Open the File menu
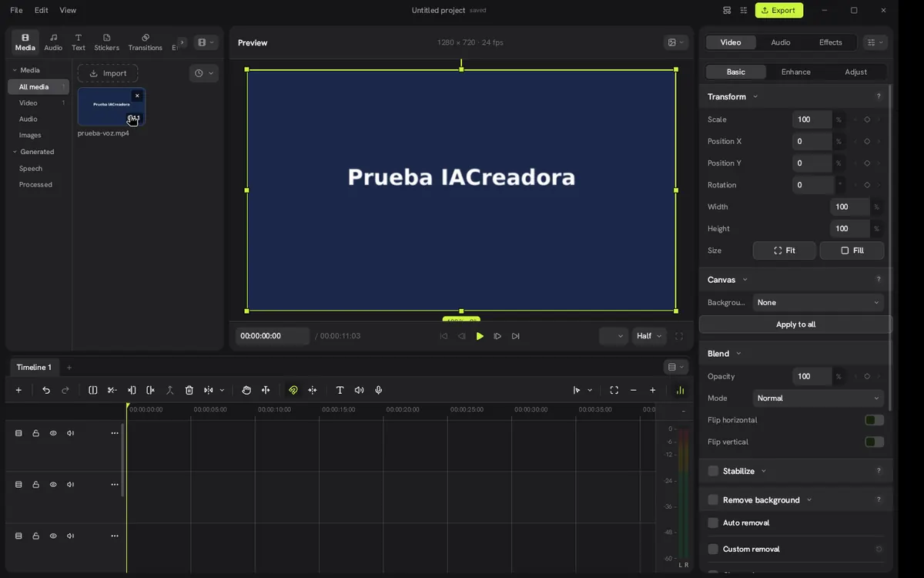Screen dimensions: 924x578 [16, 10]
